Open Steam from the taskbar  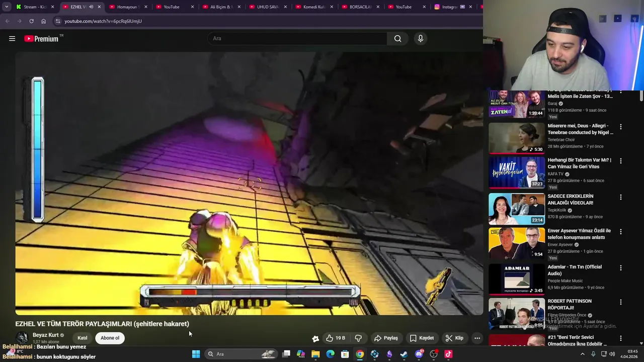404,354
